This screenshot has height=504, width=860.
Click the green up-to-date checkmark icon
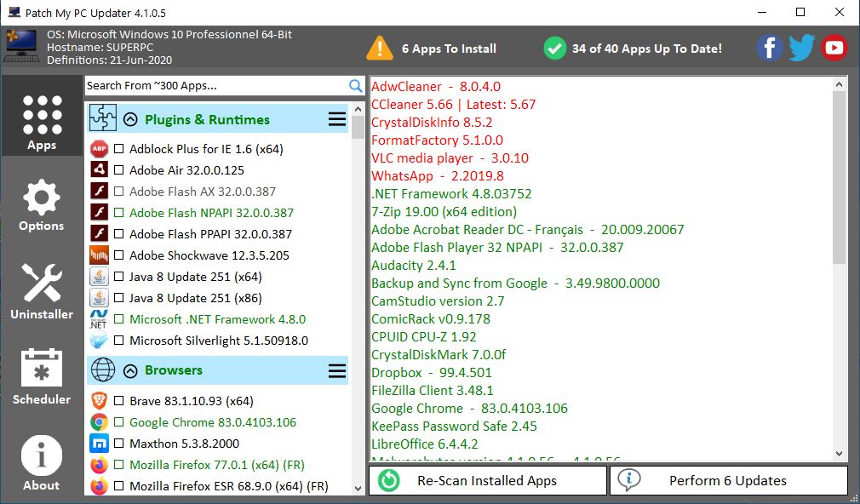click(554, 49)
